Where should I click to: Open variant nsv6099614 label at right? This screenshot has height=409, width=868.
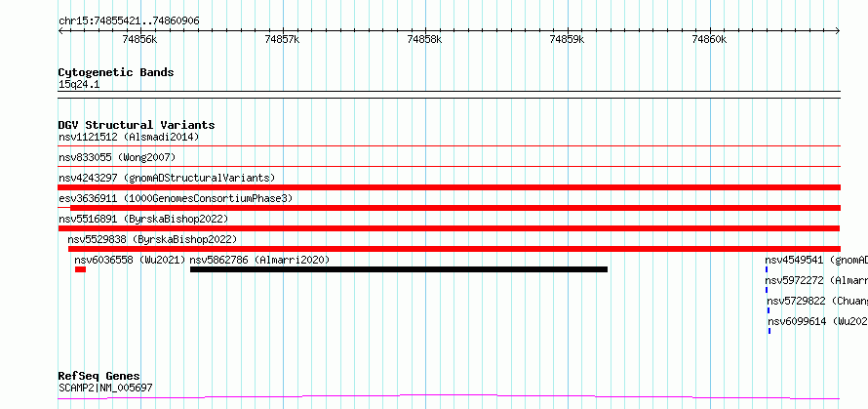[x=817, y=321]
